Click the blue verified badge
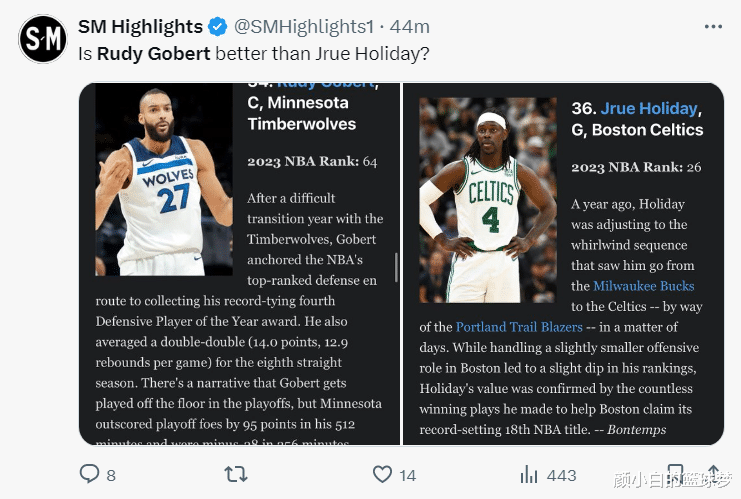The image size is (741, 499). [219, 27]
